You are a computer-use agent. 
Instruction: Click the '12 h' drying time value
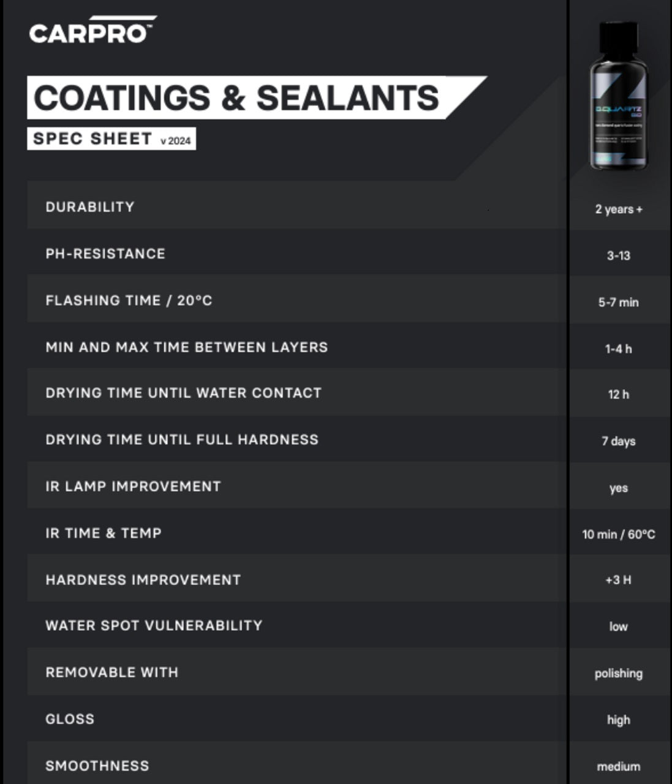tap(619, 394)
